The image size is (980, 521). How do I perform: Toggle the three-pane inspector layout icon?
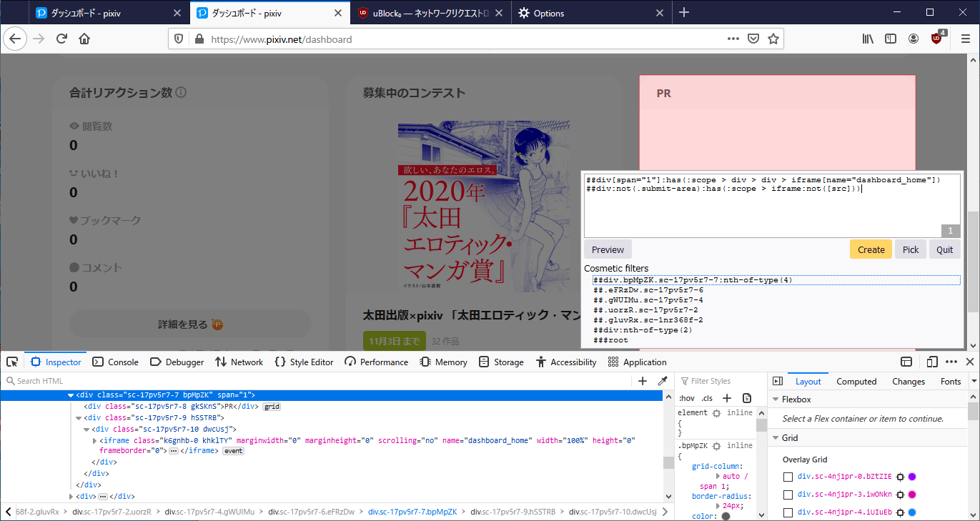[778, 382]
